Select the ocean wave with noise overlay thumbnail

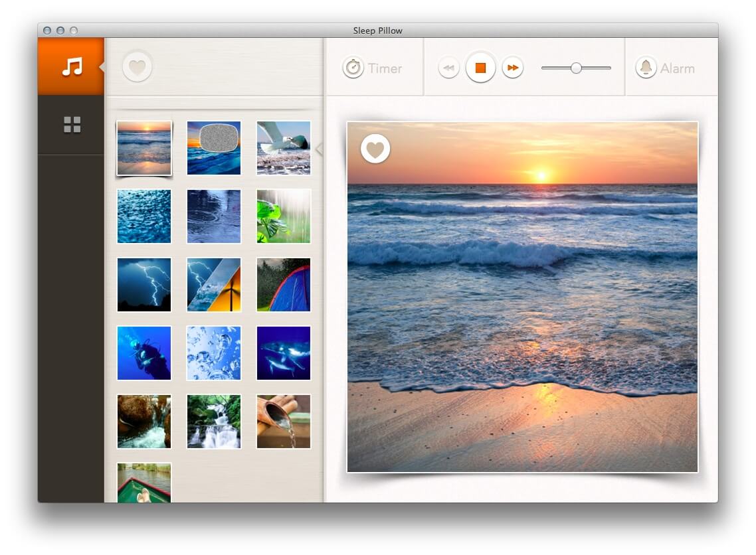pos(214,148)
